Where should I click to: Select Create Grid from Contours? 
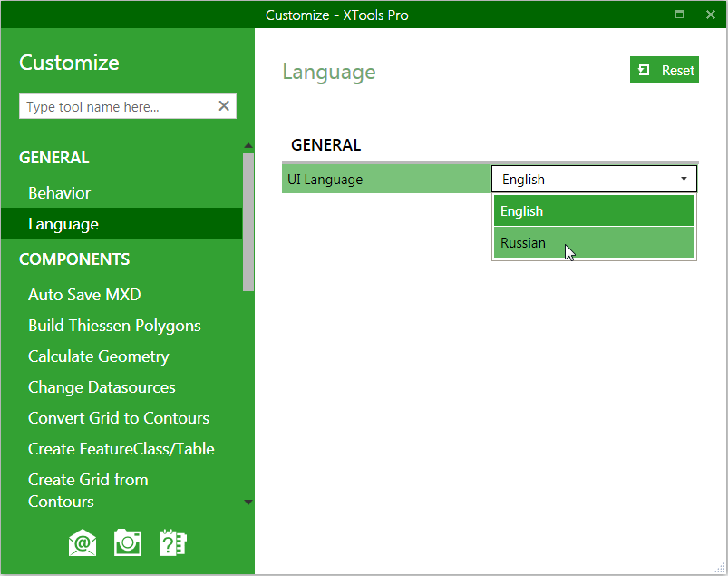pos(88,491)
